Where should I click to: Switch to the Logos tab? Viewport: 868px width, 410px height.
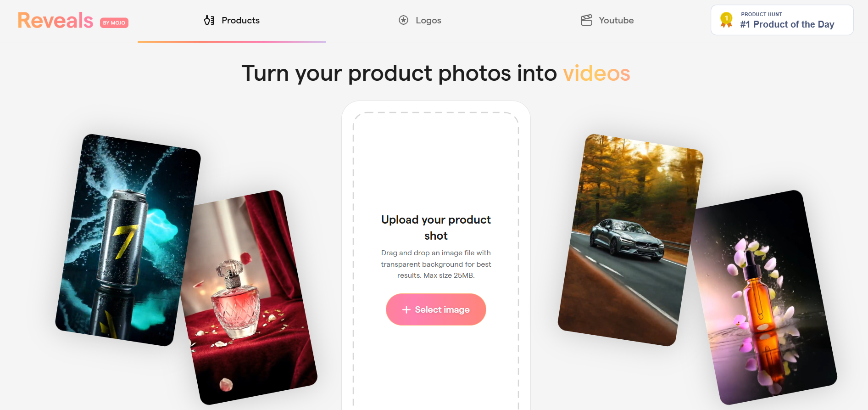click(x=420, y=21)
